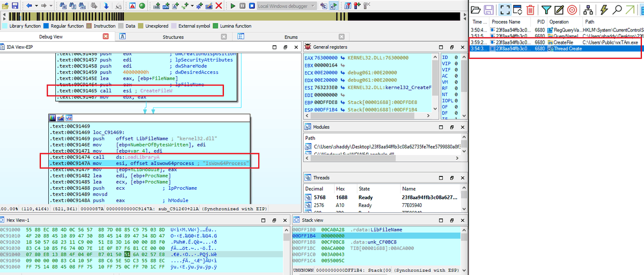Click the red A text view icon

click(131, 5)
